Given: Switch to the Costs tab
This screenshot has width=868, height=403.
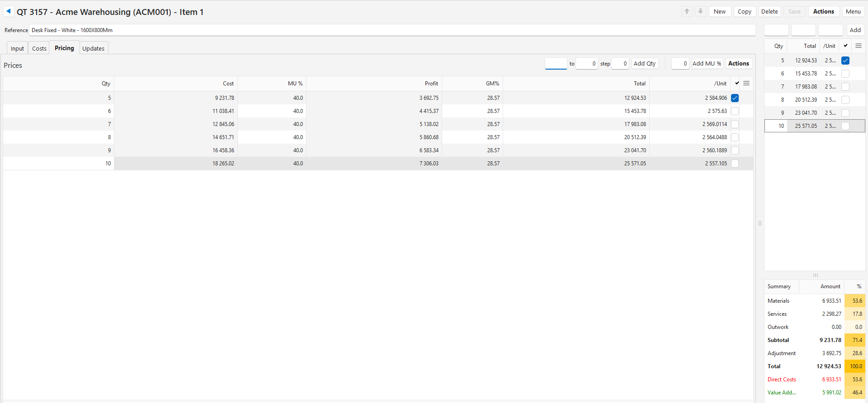Looking at the screenshot, I should 39,48.
